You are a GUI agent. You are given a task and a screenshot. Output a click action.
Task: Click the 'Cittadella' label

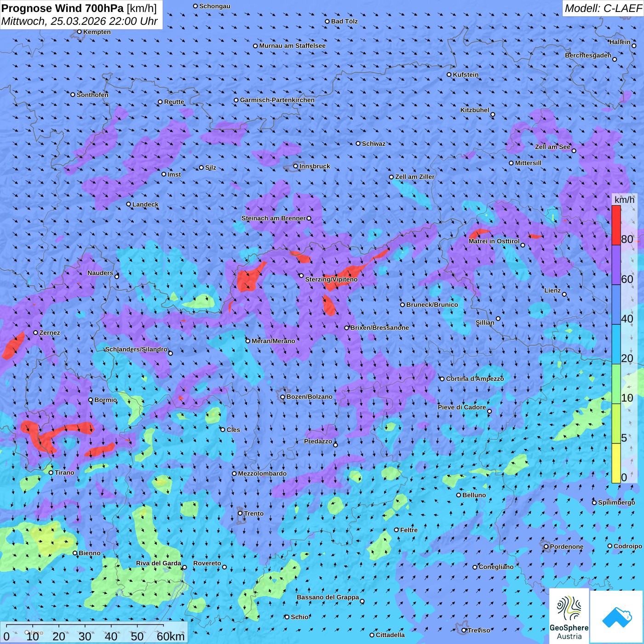click(391, 635)
